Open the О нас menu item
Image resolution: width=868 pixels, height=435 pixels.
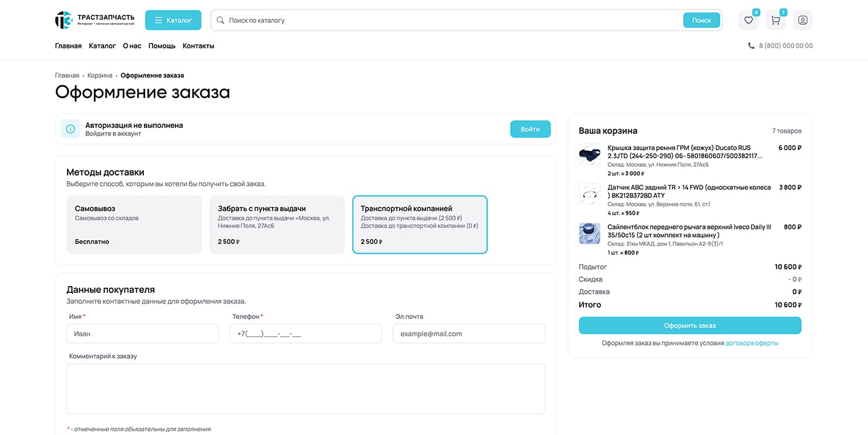131,46
